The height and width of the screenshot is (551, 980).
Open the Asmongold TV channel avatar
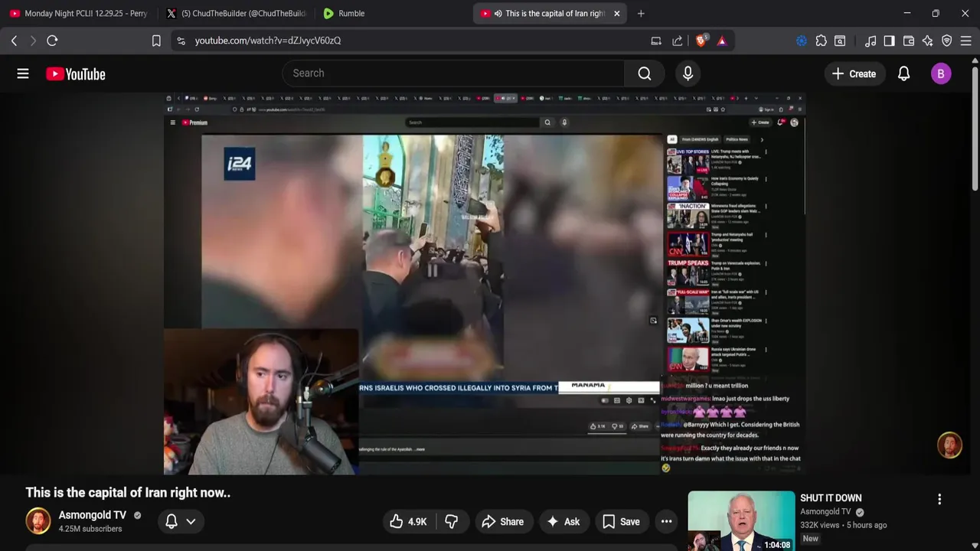click(x=38, y=521)
